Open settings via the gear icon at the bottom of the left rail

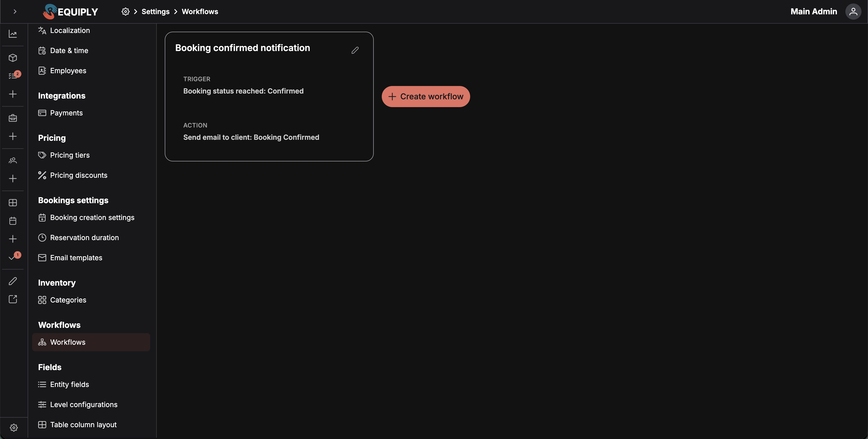click(x=14, y=427)
